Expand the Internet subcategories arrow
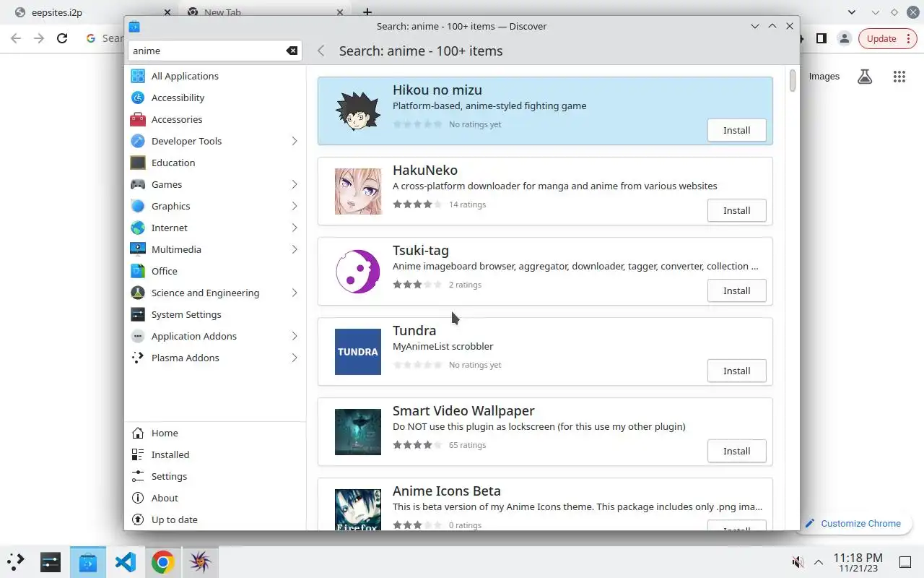Screen dimensions: 924x578 [x=295, y=228]
